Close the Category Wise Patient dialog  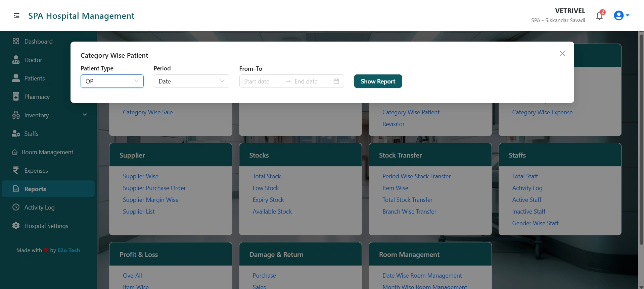[562, 53]
